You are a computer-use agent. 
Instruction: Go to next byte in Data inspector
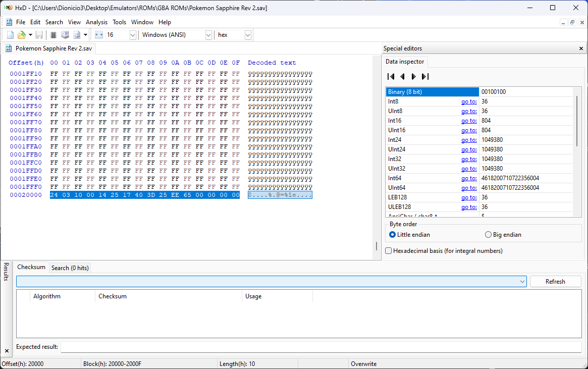click(x=414, y=77)
